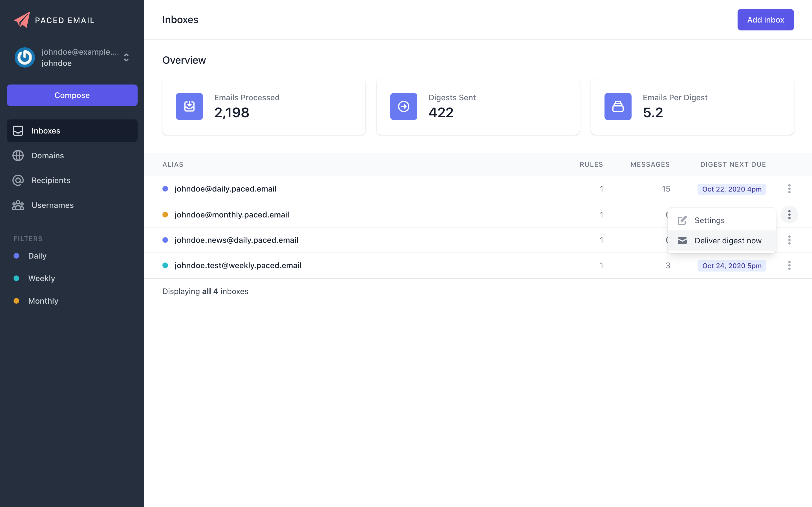Select Settings from the context menu
The image size is (812, 507).
(x=709, y=220)
